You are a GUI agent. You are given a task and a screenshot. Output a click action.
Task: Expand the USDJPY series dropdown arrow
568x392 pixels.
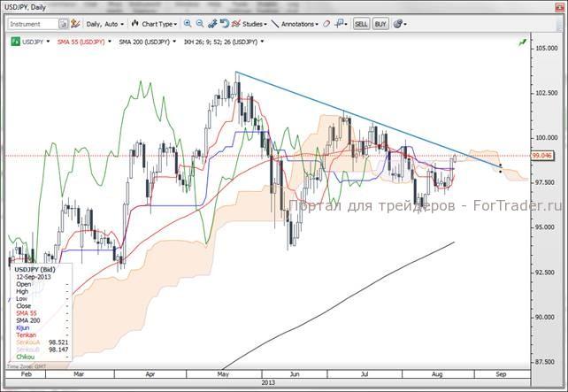48,42
